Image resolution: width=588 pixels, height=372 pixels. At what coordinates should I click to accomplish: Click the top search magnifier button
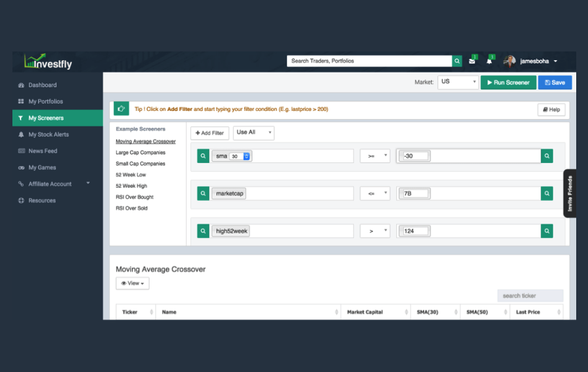pos(457,61)
